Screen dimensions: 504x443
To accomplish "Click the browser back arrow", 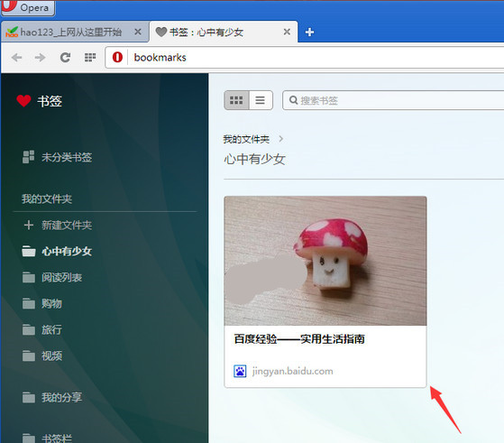I will click(x=17, y=58).
